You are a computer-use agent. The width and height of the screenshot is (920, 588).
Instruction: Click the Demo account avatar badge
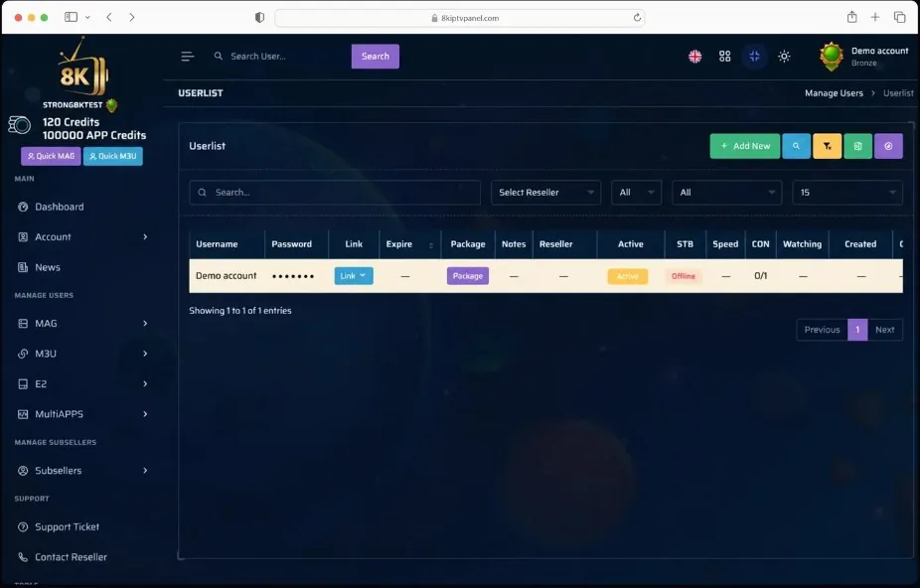click(x=832, y=57)
